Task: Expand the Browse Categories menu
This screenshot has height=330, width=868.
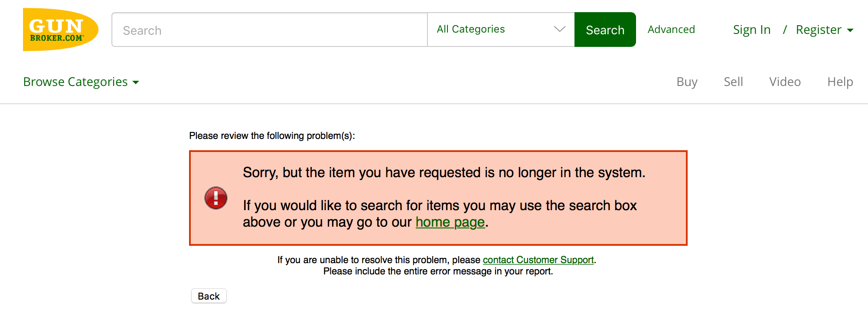Action: point(81,82)
